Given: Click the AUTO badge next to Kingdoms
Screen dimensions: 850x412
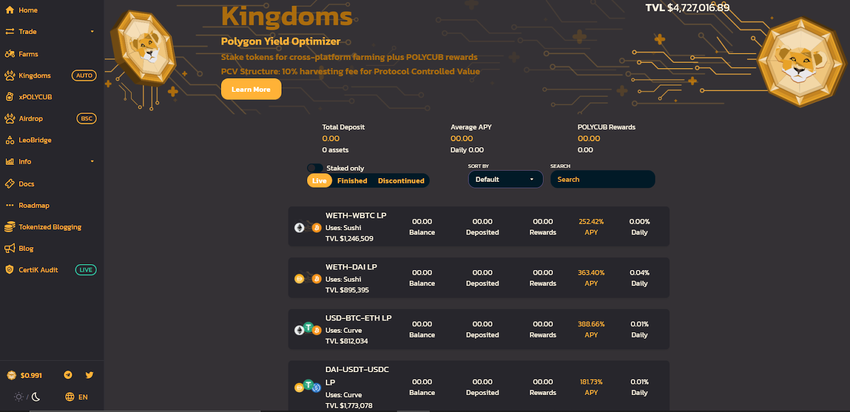Looking at the screenshot, I should coord(84,75).
